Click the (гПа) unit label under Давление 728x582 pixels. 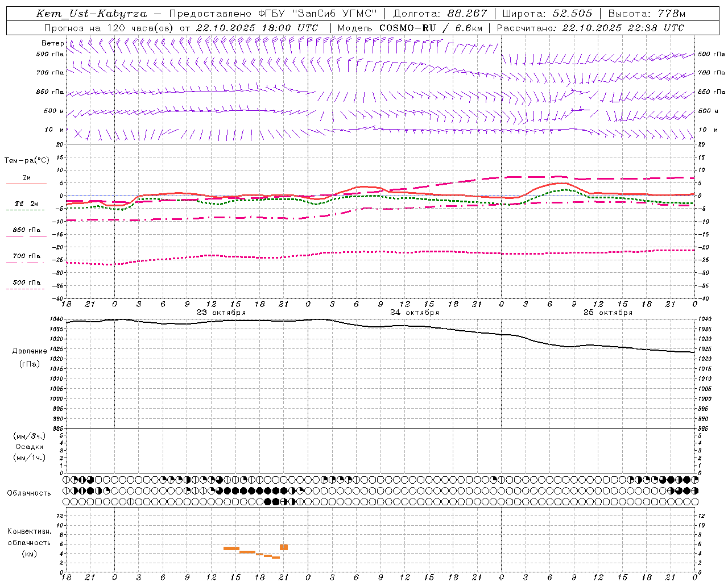[x=30, y=364]
